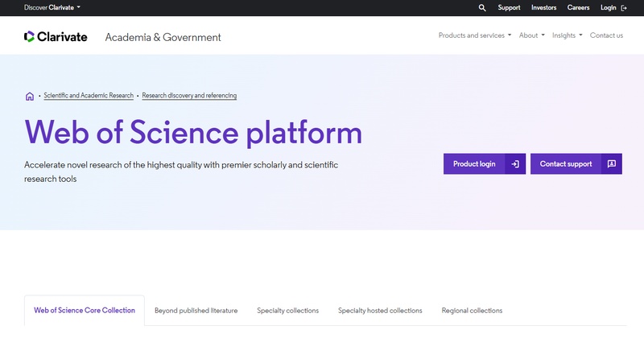Expand the Products and services menu
The width and height of the screenshot is (644, 363).
pyautogui.click(x=475, y=35)
